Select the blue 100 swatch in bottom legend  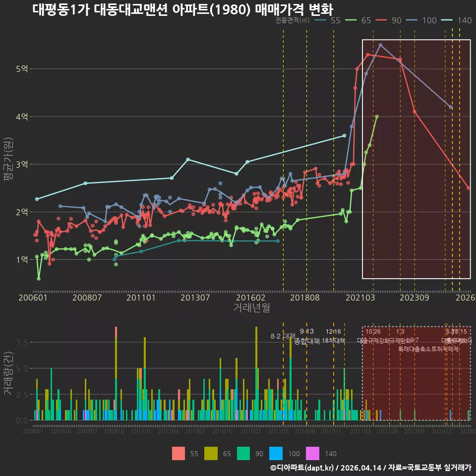coord(276,454)
